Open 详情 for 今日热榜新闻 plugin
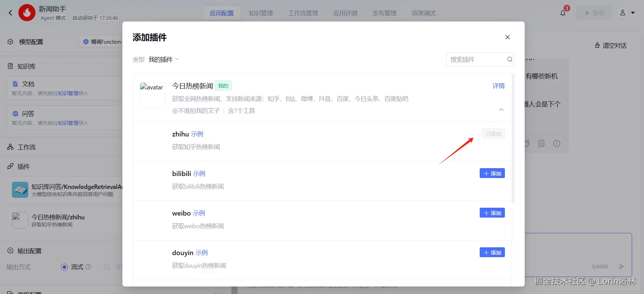644x294 pixels. pyautogui.click(x=498, y=86)
